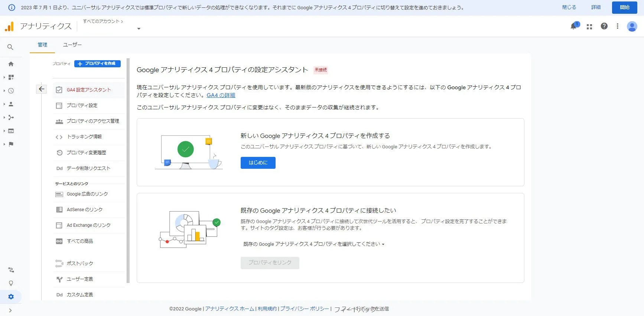644x316 pixels.
Task: Expand the Conversions sidebar arrow
Action: click(x=4, y=144)
